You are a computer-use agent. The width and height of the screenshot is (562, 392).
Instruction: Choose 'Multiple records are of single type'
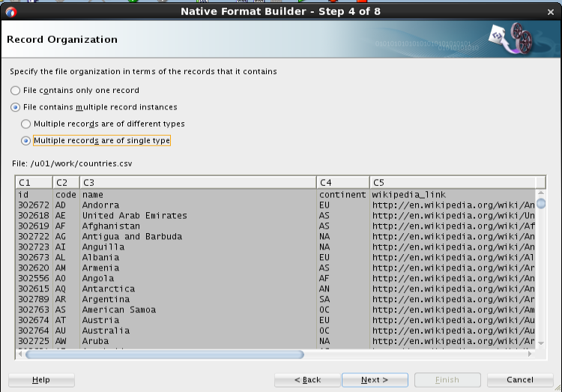pyautogui.click(x=25, y=141)
